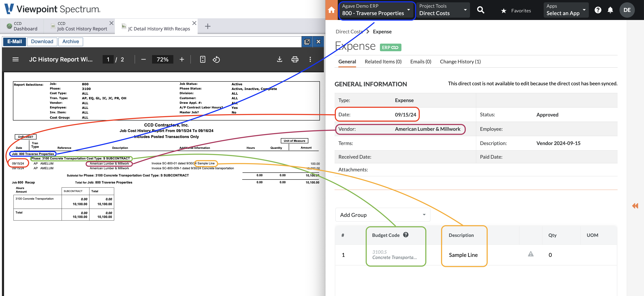Select the General tab
This screenshot has height=296, width=644.
point(347,62)
